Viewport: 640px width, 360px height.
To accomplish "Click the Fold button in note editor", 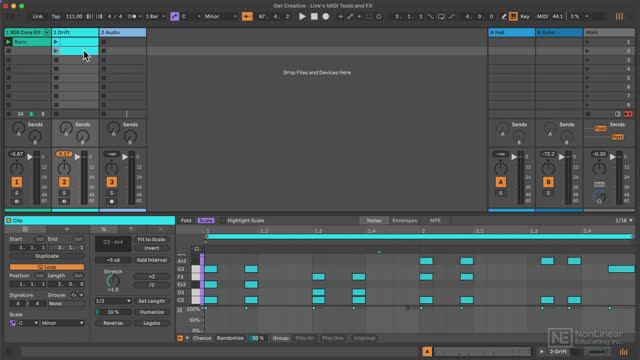I will point(186,220).
